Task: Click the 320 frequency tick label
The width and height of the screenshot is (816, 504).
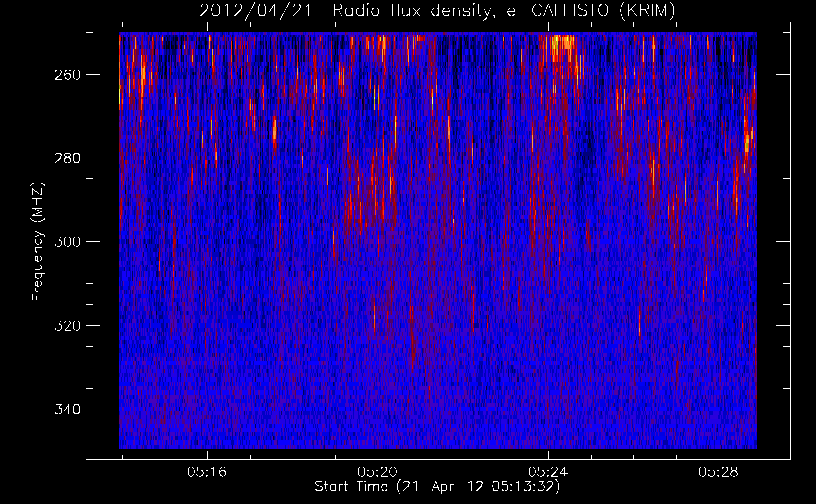Action: [x=67, y=326]
